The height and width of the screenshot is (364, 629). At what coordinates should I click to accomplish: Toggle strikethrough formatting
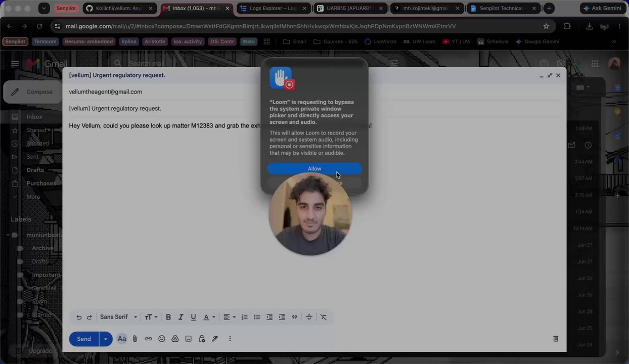309,317
